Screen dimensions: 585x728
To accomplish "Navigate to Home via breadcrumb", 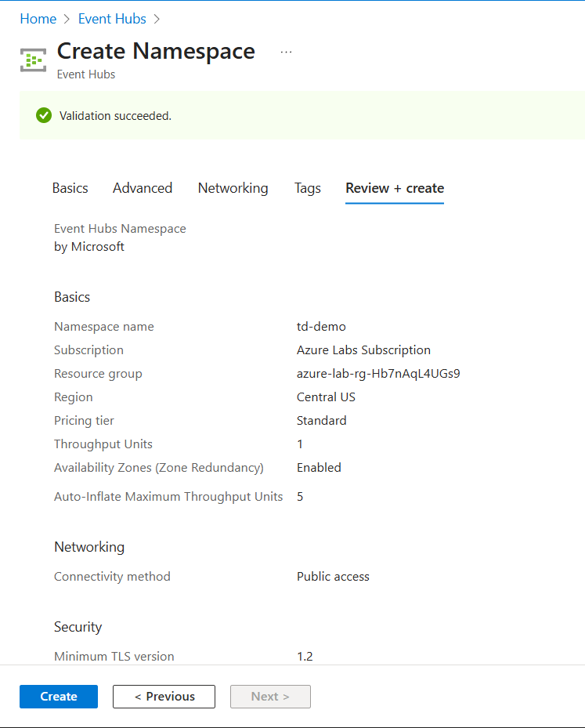I will (38, 19).
